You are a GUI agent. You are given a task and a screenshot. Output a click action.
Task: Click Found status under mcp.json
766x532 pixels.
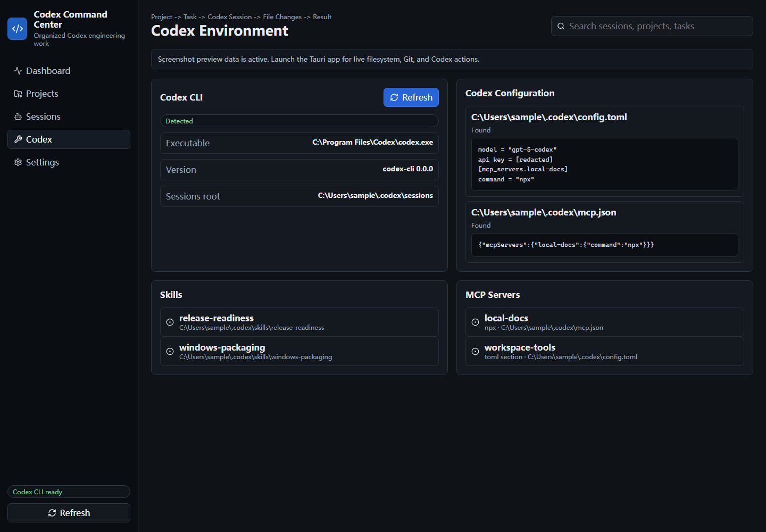pyautogui.click(x=481, y=226)
